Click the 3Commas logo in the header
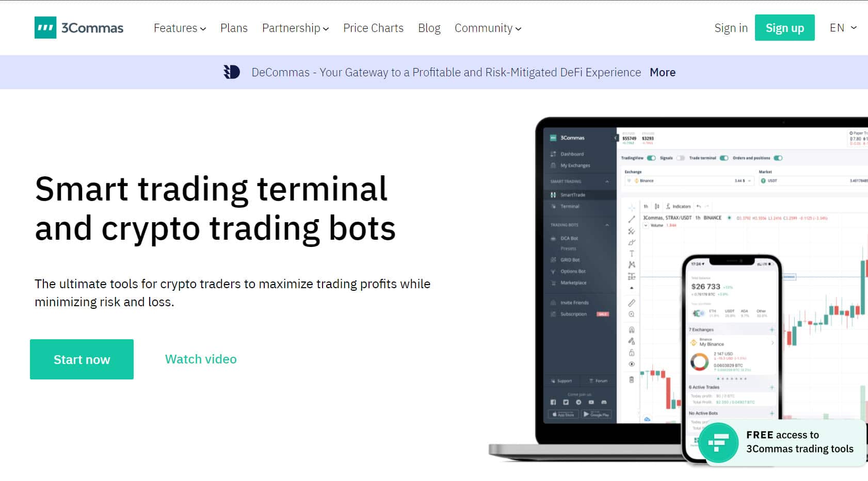 pyautogui.click(x=79, y=28)
